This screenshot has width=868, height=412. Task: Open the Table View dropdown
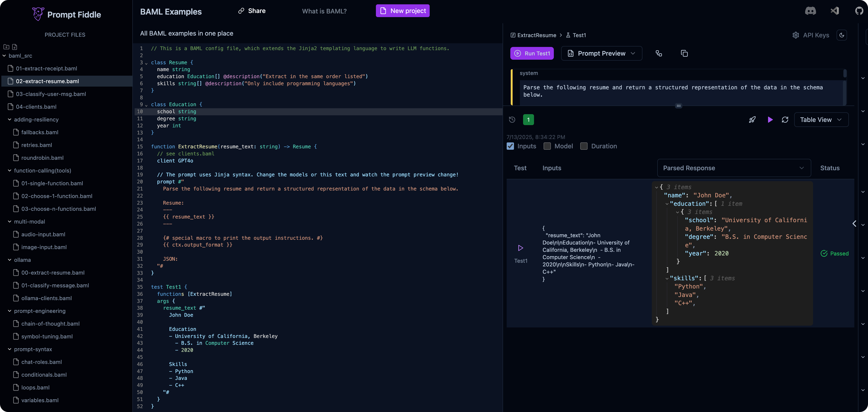[x=821, y=120]
